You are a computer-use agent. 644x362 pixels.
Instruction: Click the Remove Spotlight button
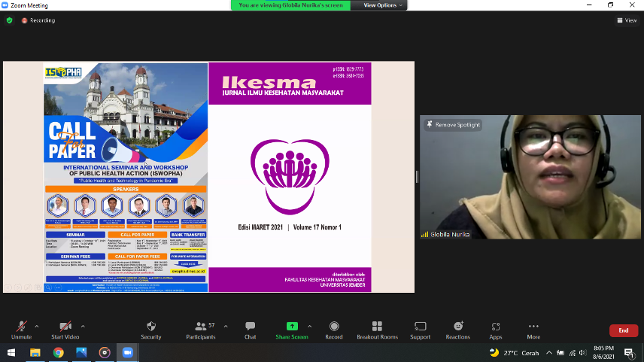(x=453, y=125)
